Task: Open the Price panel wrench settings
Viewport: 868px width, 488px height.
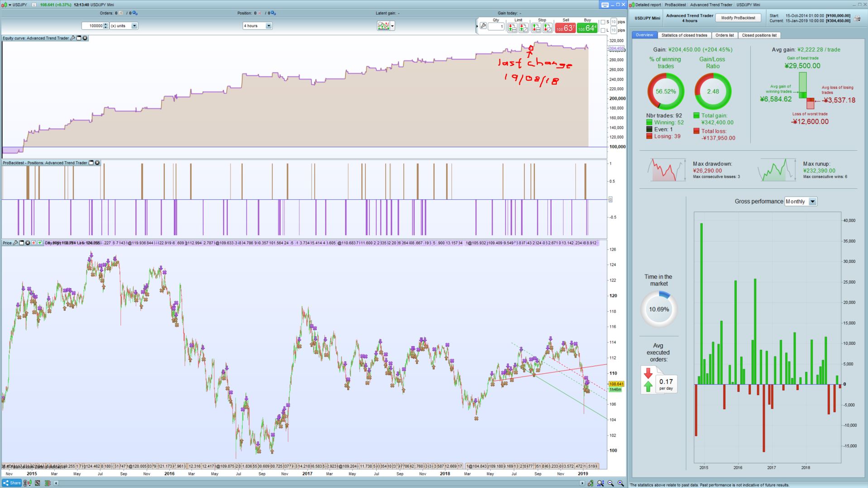Action: (15, 243)
